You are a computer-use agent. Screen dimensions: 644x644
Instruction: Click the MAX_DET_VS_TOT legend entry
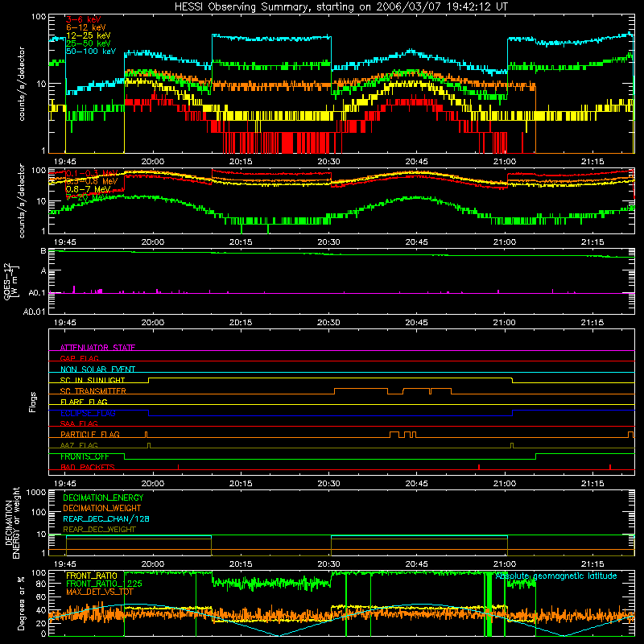100,592
